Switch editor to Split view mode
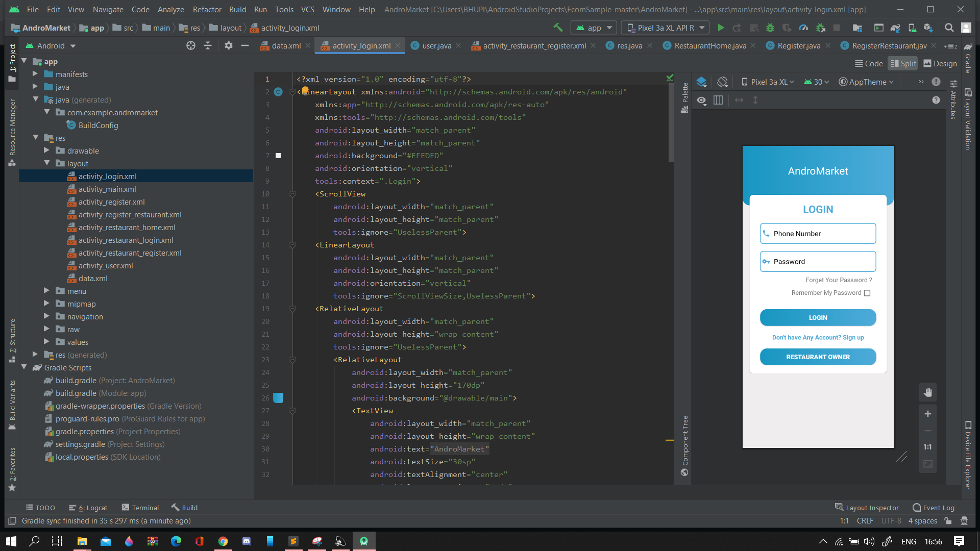 point(903,63)
